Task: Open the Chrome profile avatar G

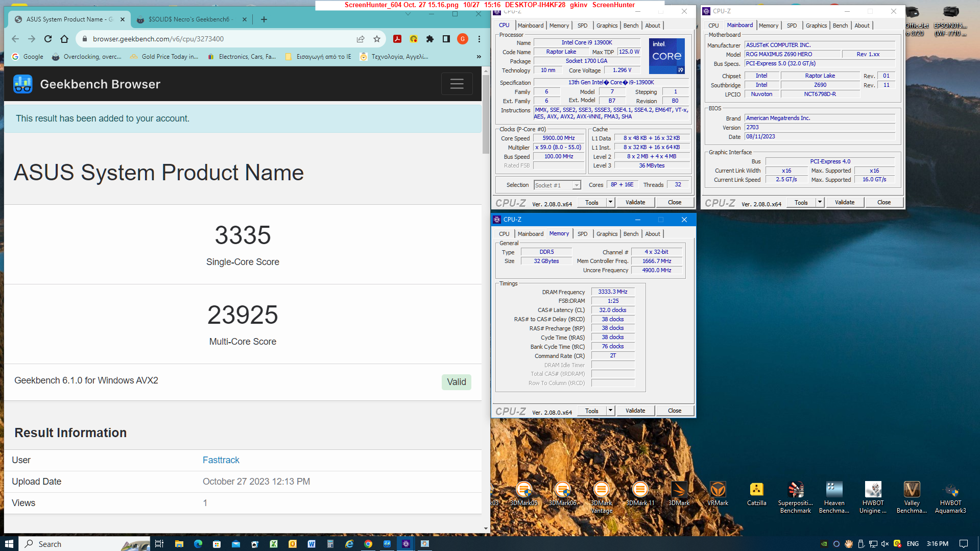Action: point(463,39)
